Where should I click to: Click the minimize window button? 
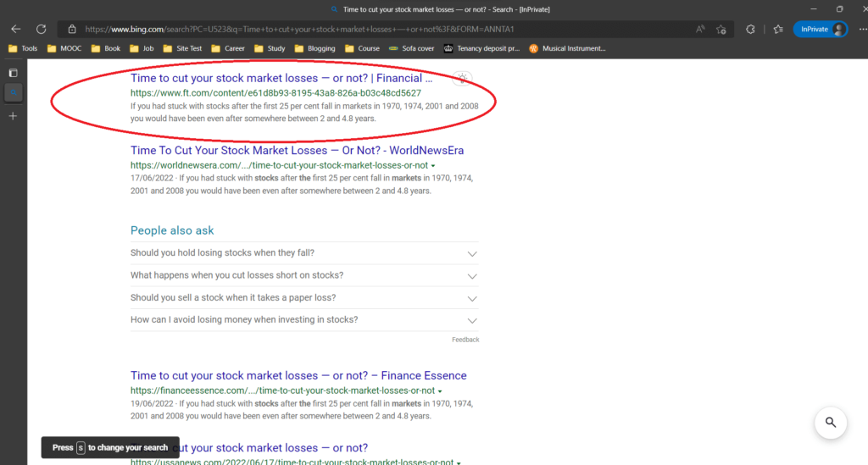pyautogui.click(x=813, y=9)
